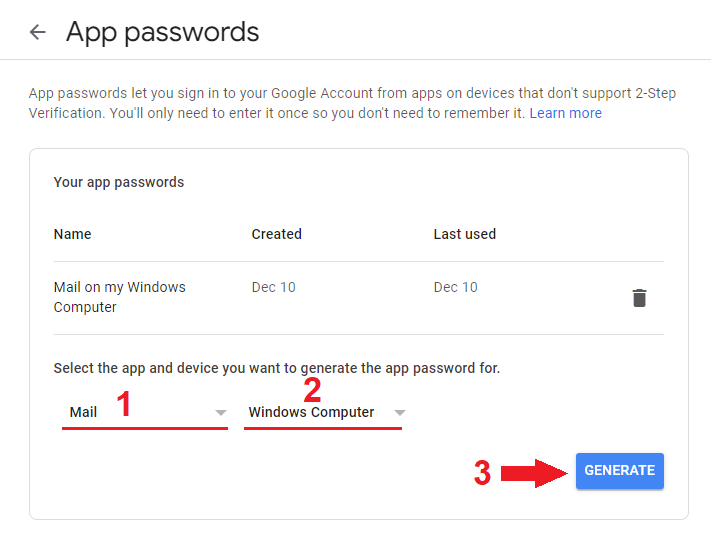Click the Name column header
The height and width of the screenshot is (541, 711).
(73, 234)
